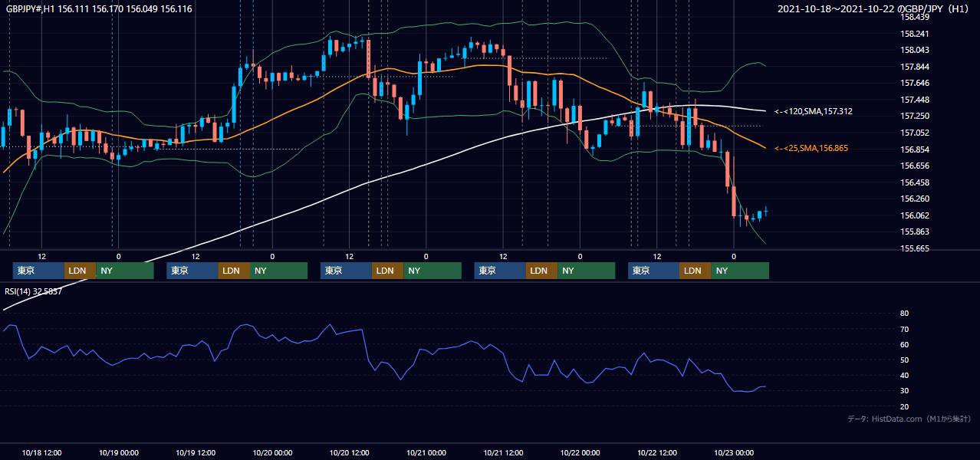Viewport: 980px width, 460px height.
Task: Click RSI scale level 70
Action: point(905,329)
